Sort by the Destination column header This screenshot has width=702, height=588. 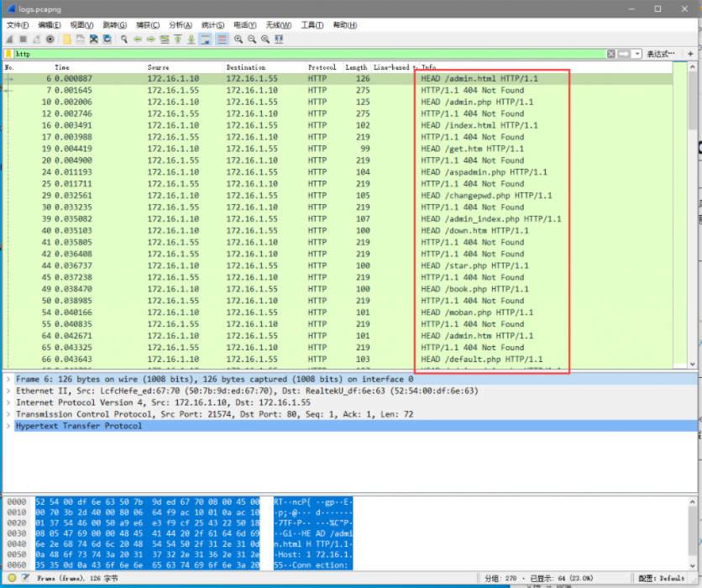coord(265,67)
